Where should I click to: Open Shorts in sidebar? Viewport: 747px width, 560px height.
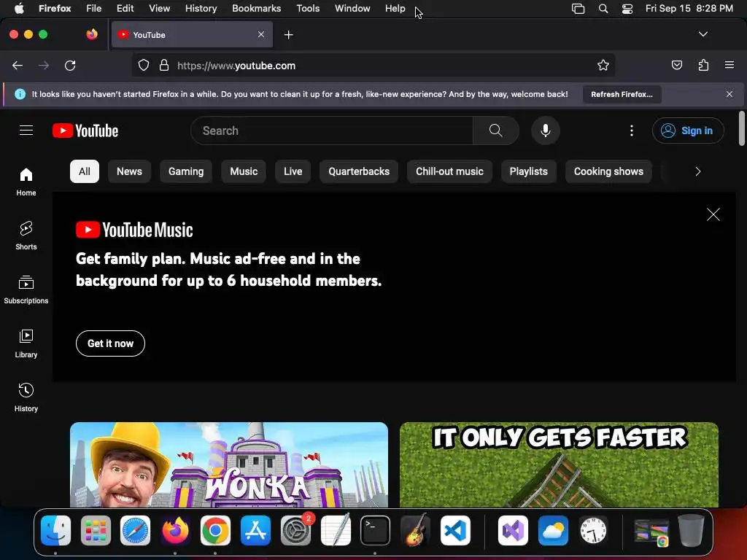(x=26, y=236)
